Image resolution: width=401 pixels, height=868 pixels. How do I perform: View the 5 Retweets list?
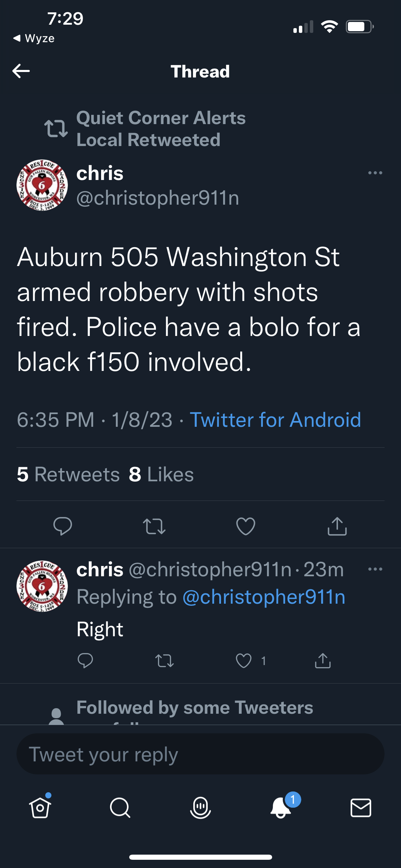(x=69, y=474)
